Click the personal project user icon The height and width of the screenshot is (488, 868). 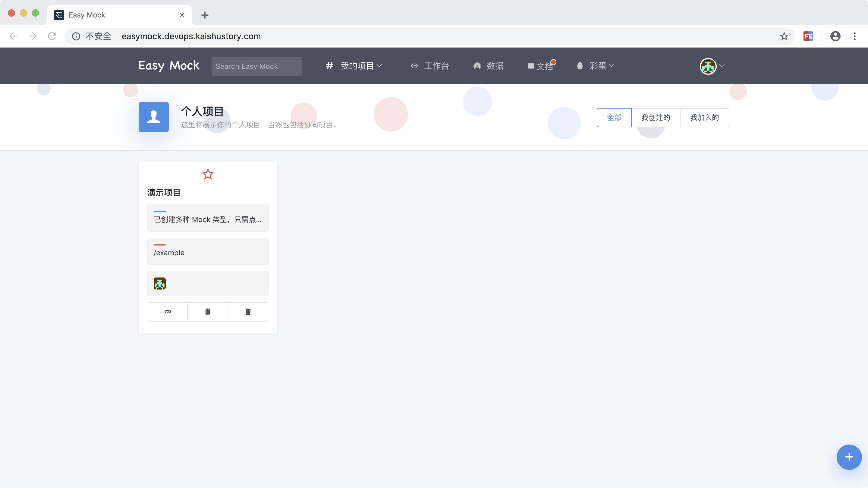tap(154, 117)
